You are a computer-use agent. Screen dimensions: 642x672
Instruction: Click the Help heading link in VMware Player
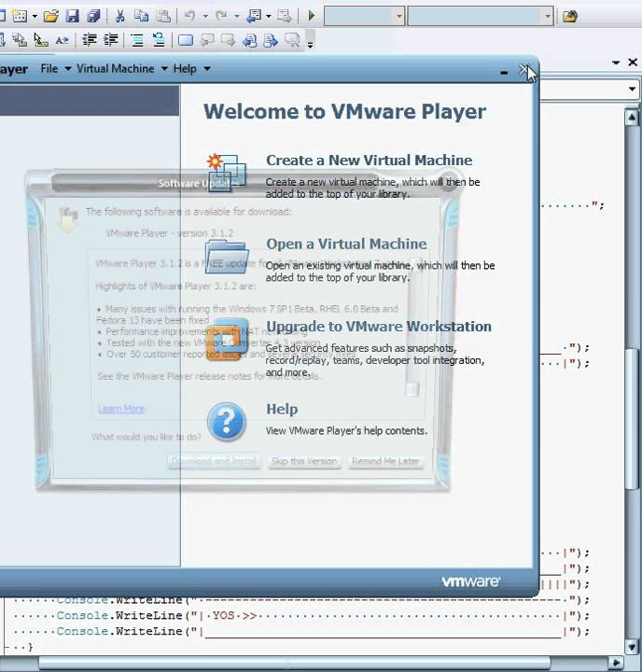pos(282,410)
